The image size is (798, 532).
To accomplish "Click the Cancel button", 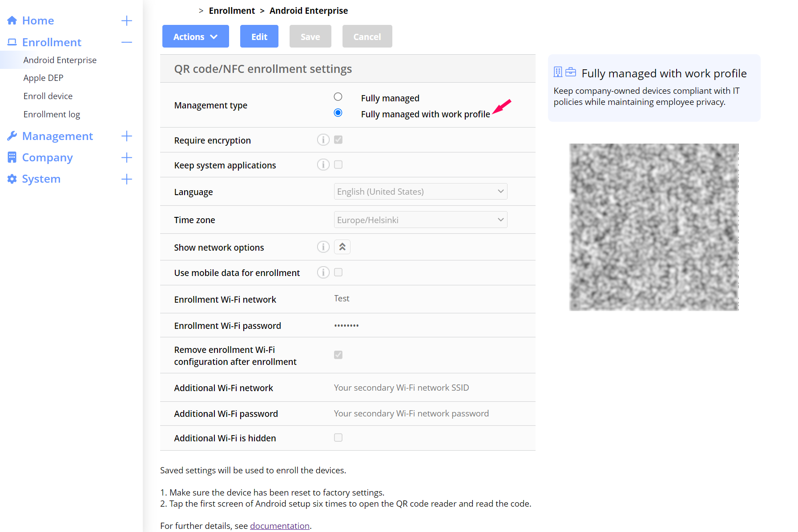I will tap(367, 36).
